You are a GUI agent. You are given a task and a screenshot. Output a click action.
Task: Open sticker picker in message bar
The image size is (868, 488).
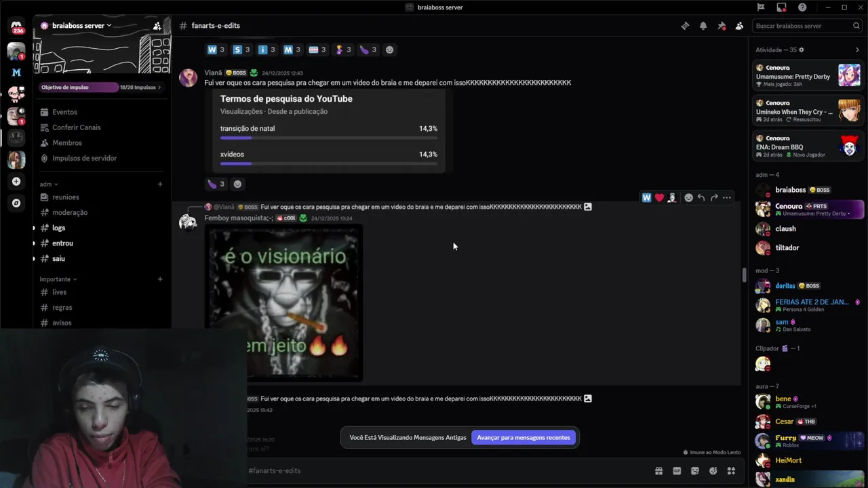tap(695, 471)
